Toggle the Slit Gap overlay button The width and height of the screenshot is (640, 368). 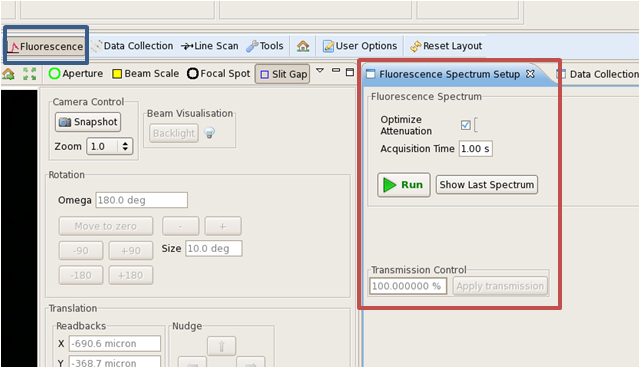pyautogui.click(x=282, y=74)
